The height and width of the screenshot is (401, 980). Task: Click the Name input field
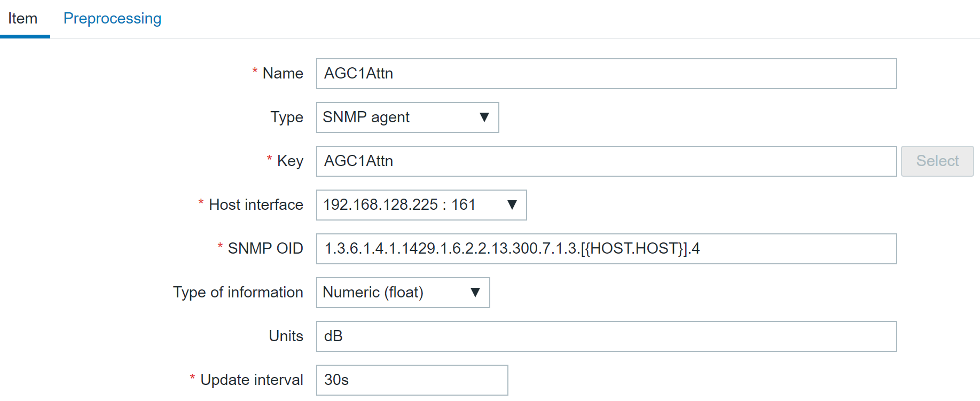pos(606,74)
